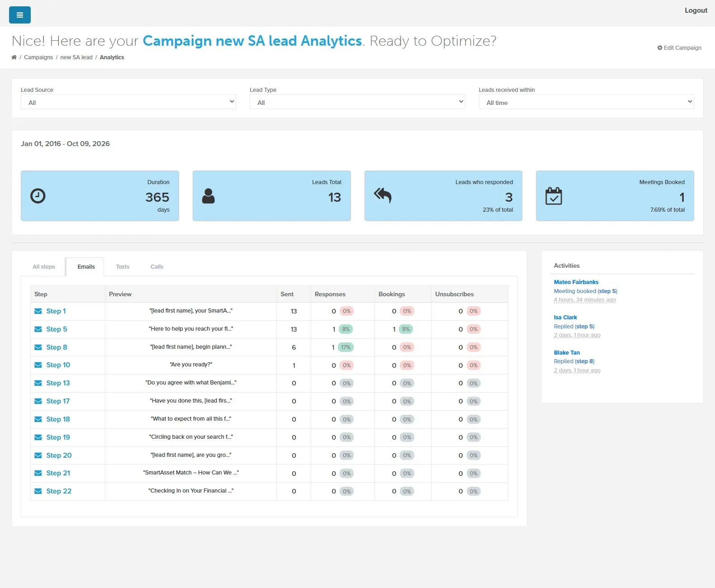The width and height of the screenshot is (715, 588).
Task: Click the home breadcrumb icon
Action: 14,57
